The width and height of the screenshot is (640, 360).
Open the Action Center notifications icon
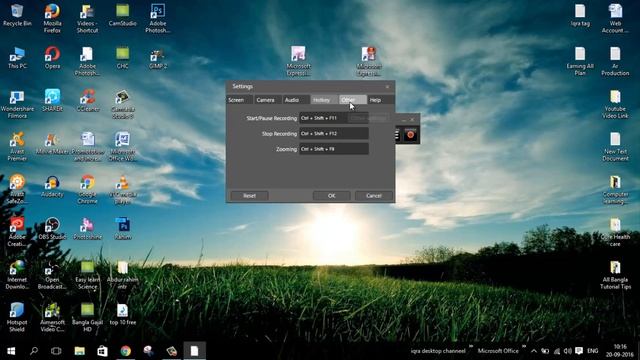click(x=579, y=351)
